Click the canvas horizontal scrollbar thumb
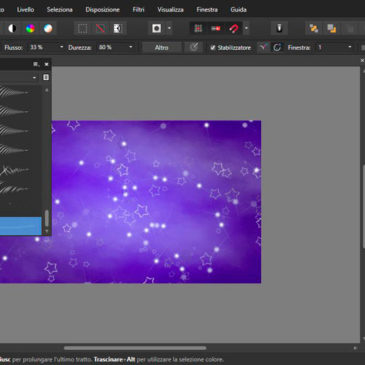365x365 pixels. point(135,348)
